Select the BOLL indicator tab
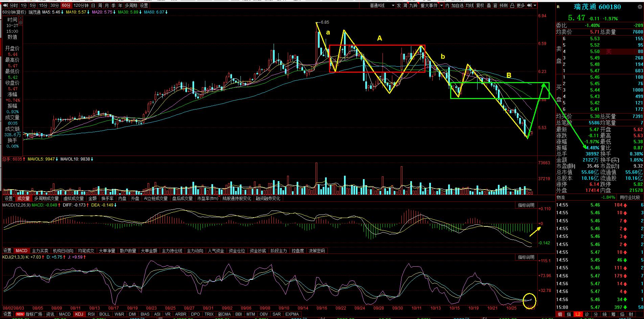644x319 pixels. tap(105, 314)
